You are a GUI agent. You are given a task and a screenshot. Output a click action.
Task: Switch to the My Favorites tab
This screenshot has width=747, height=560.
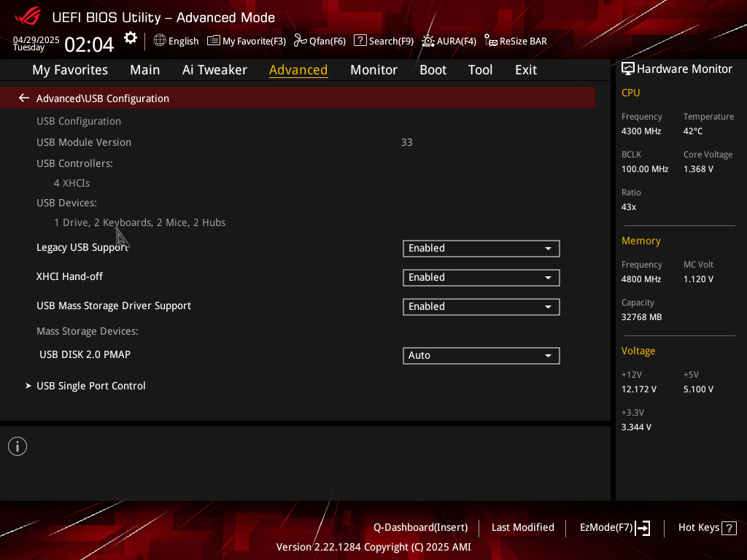70,70
